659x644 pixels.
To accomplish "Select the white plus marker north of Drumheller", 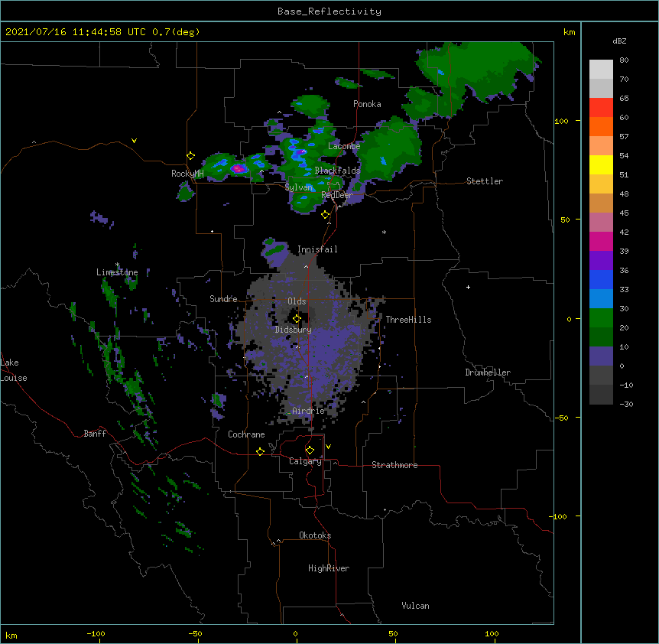I will coord(468,287).
